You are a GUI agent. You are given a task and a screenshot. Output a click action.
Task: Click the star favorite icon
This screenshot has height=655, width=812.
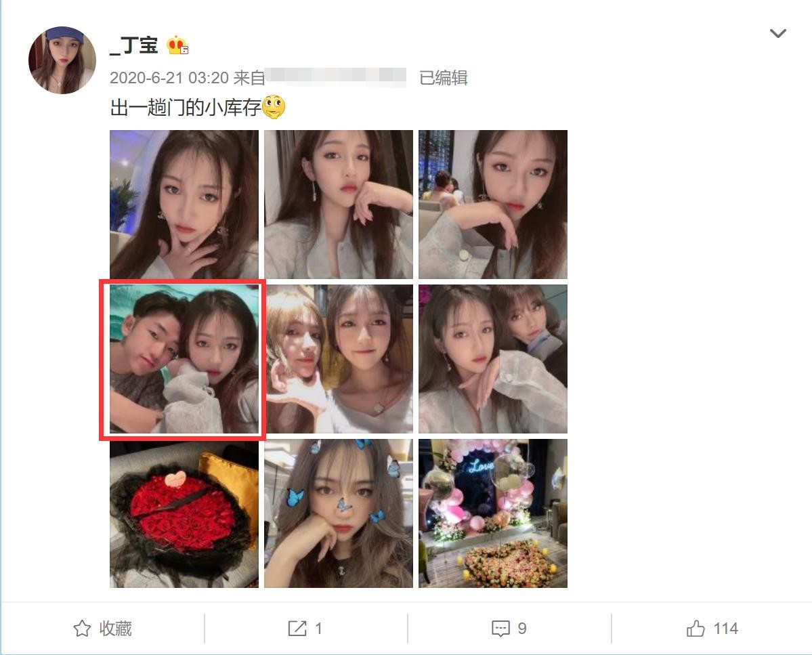pos(82,629)
